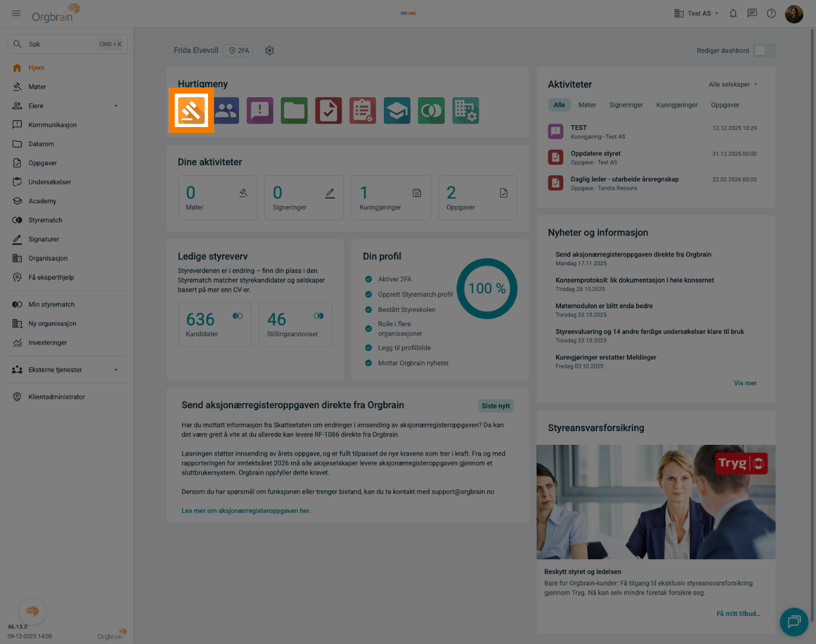The height and width of the screenshot is (644, 816).
Task: Switch to the Møter tab in Aktiviteter
Action: tap(587, 105)
